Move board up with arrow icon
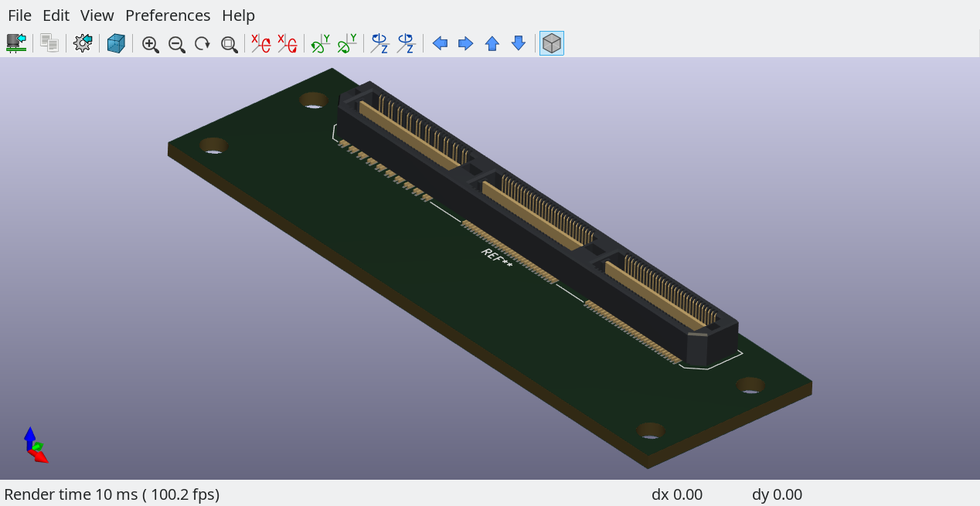 point(492,43)
